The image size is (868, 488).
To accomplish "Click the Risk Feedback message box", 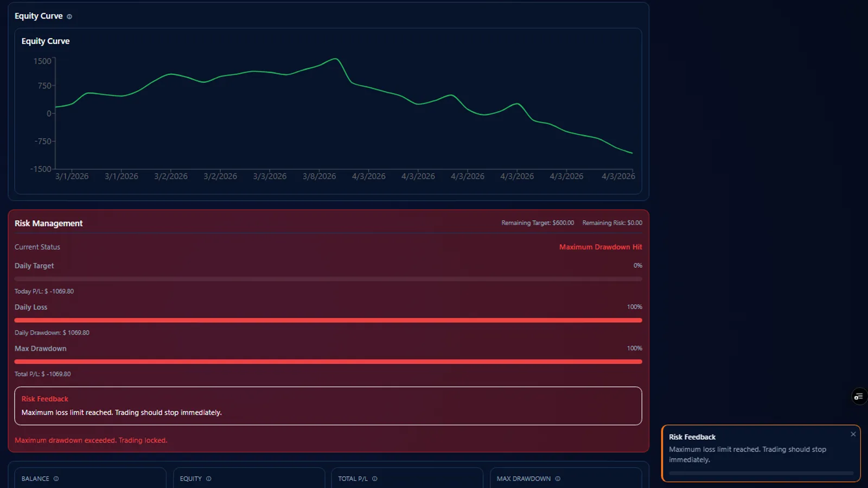I will click(328, 406).
